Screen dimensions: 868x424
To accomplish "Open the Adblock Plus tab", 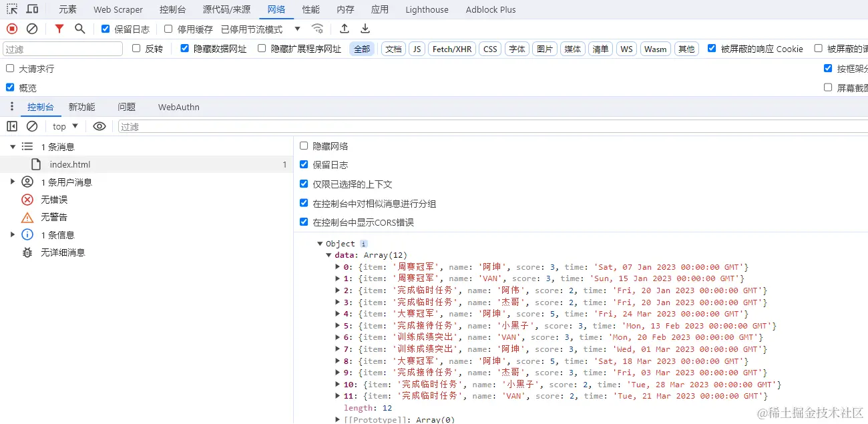I will pyautogui.click(x=491, y=9).
